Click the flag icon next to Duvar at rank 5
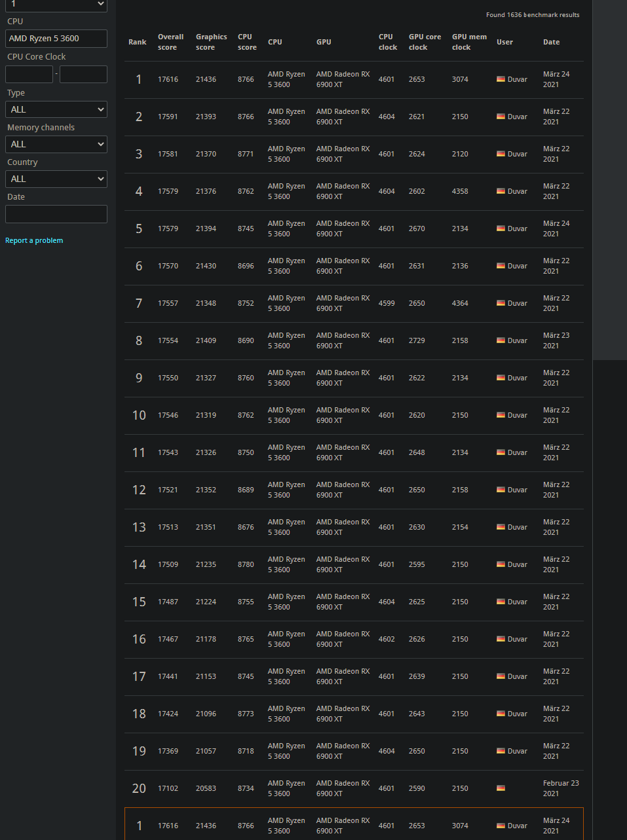This screenshot has height=840, width=627. 501,228
